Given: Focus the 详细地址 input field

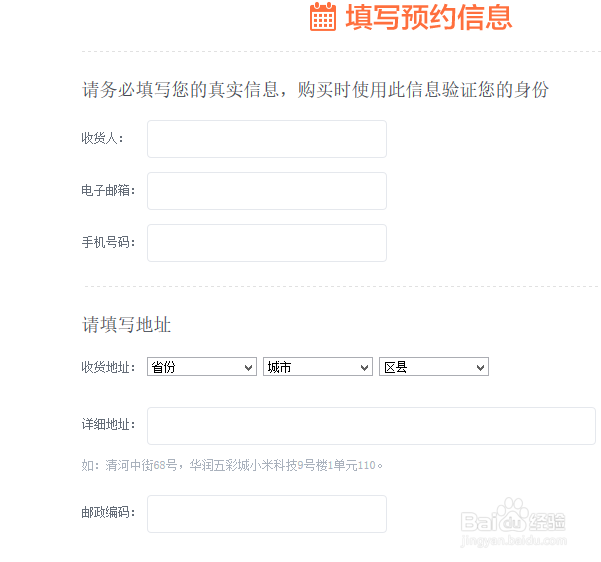Looking at the screenshot, I should tap(371, 426).
